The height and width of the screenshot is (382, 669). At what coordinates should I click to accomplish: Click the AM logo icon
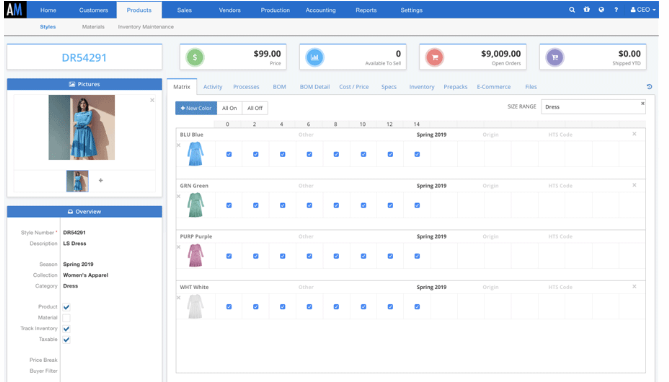coord(15,9)
